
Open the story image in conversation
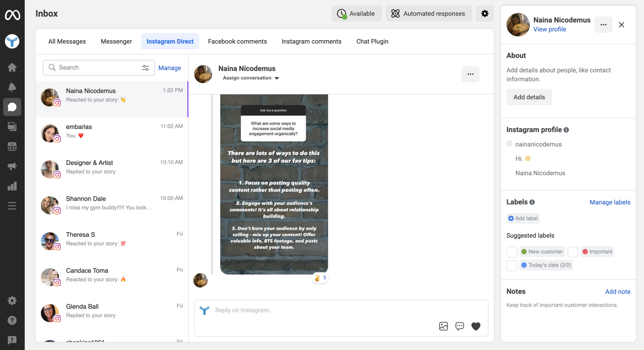click(x=274, y=184)
